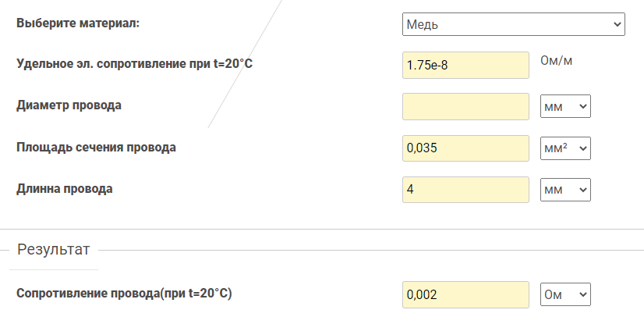This screenshot has height=317, width=644.
Task: Click the "Диаметр провода" label
Action: (x=69, y=105)
